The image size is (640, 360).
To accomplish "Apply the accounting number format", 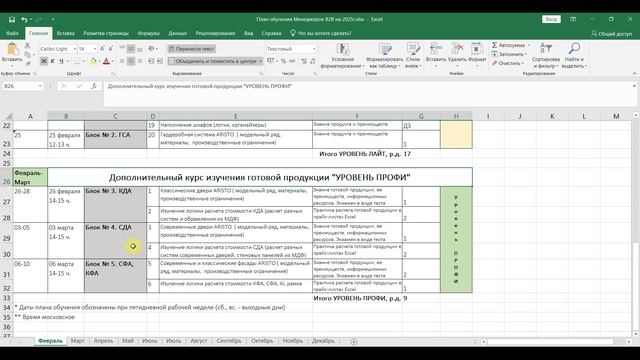I will (x=271, y=61).
